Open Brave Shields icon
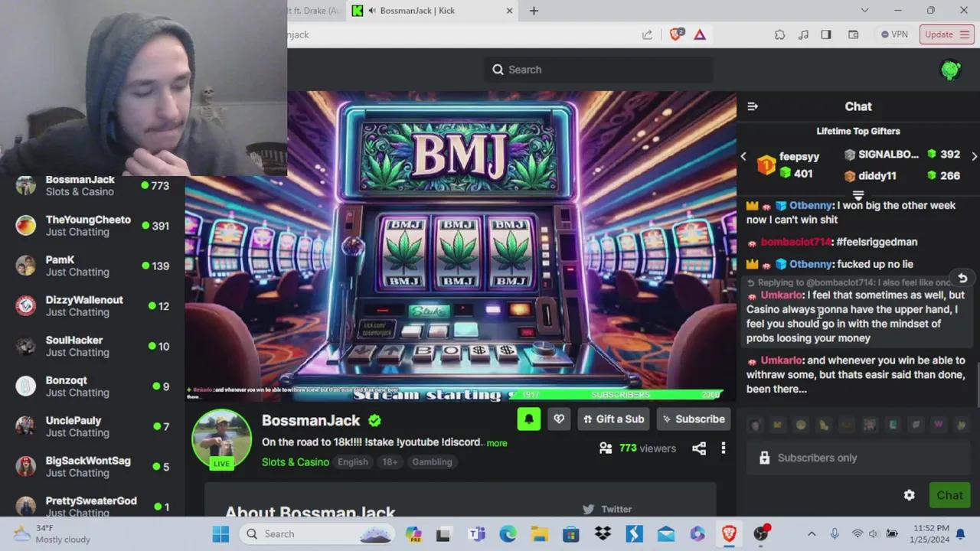 (676, 34)
